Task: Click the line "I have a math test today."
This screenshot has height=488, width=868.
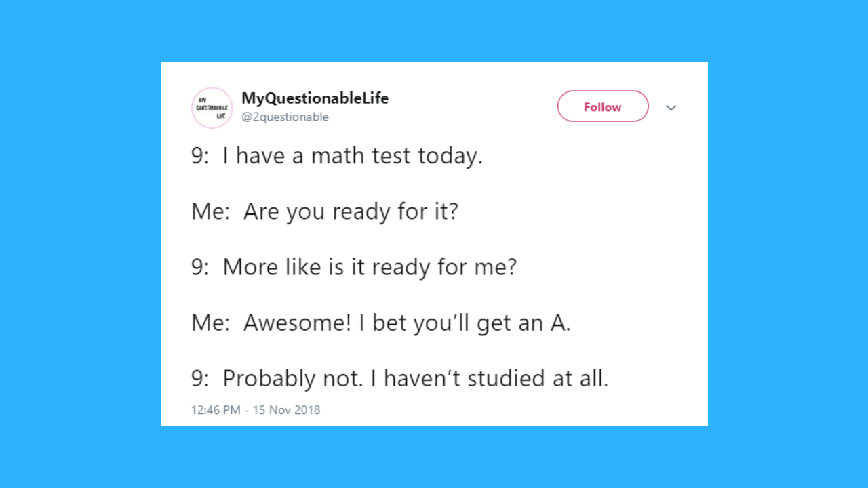Action: click(353, 157)
